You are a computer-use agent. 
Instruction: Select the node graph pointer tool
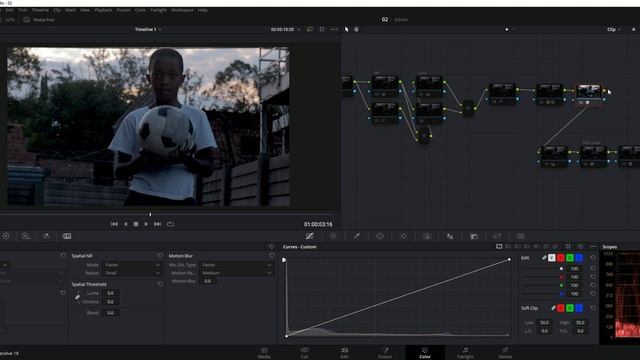(347, 29)
